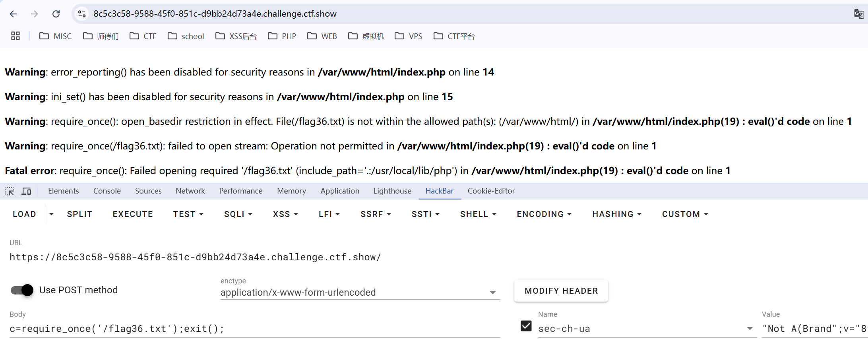
Task: Uncheck the sec-ch-ua header checkbox
Action: pyautogui.click(x=526, y=326)
